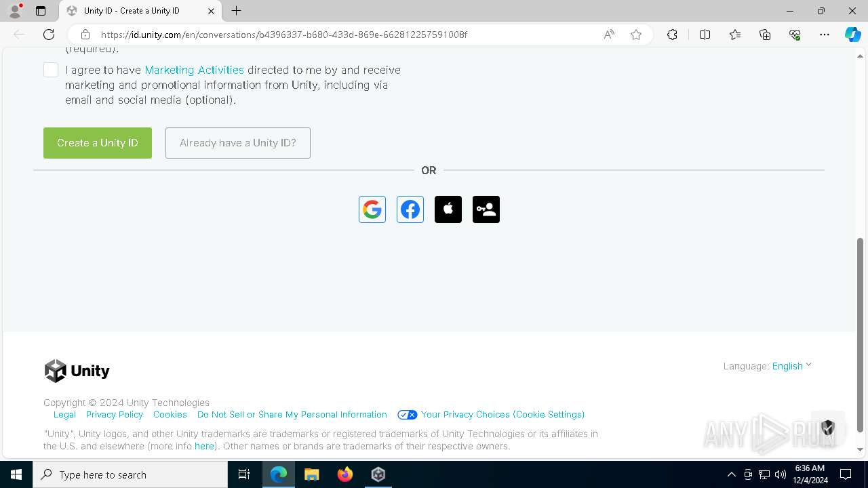The height and width of the screenshot is (488, 868).
Task: Open Do Not Sell or Share link
Action: coord(292,414)
